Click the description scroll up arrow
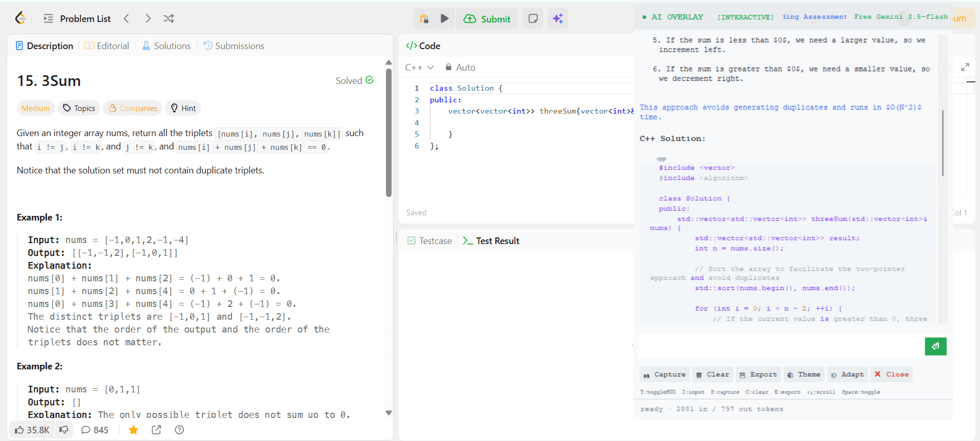 pos(389,62)
